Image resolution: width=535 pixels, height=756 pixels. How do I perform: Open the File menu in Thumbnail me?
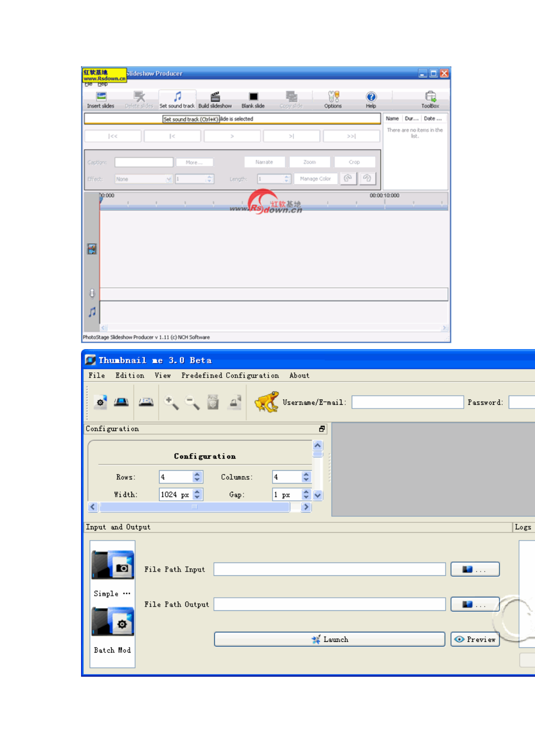point(97,375)
